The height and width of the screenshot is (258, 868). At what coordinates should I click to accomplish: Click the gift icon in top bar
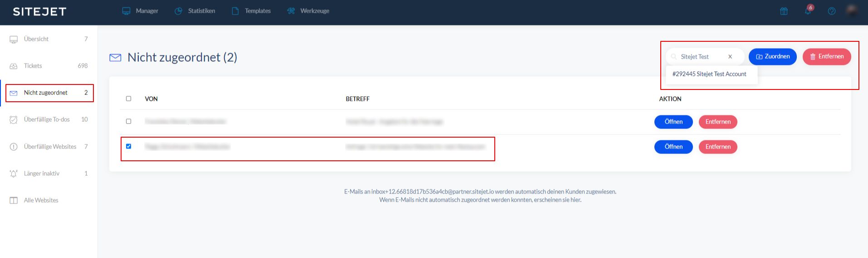coord(784,11)
